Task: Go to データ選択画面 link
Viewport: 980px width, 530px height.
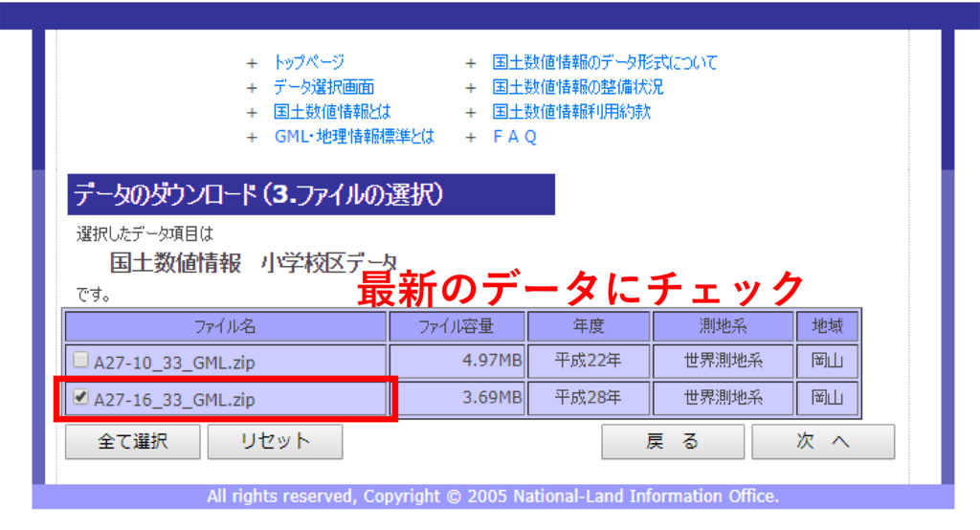Action: point(323,87)
